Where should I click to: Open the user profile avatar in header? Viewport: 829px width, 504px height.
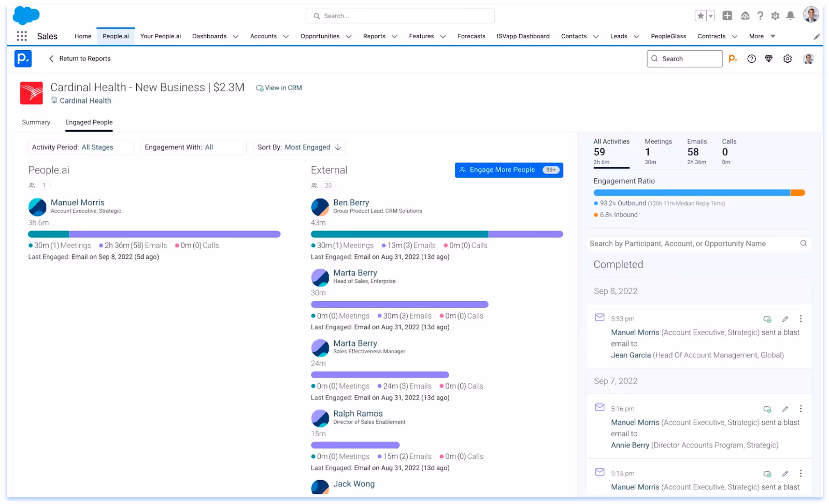[x=811, y=15]
